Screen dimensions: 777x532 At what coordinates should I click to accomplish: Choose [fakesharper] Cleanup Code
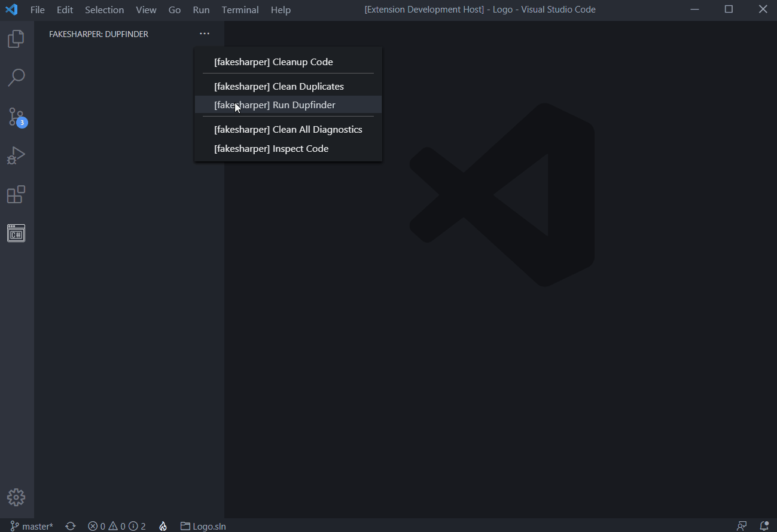[x=288, y=62]
